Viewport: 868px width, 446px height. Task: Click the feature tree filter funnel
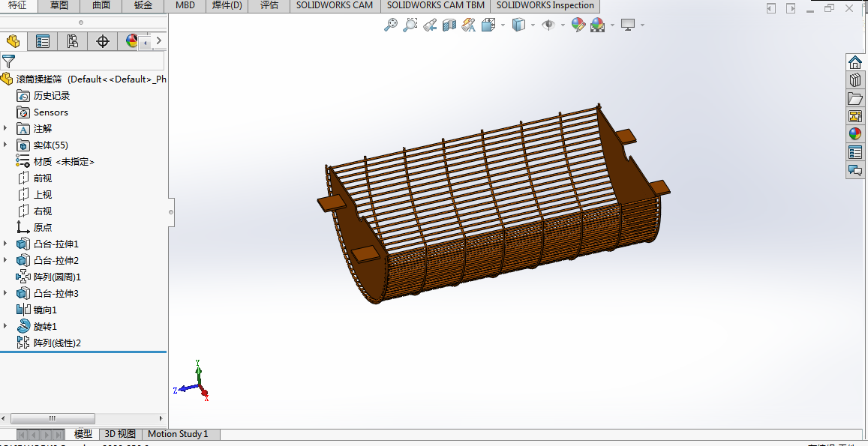(9, 61)
